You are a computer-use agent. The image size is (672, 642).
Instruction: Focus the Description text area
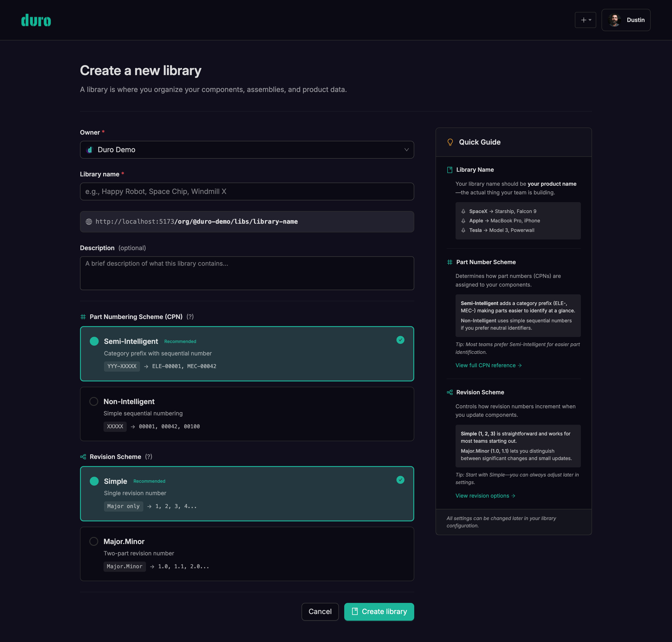point(246,273)
